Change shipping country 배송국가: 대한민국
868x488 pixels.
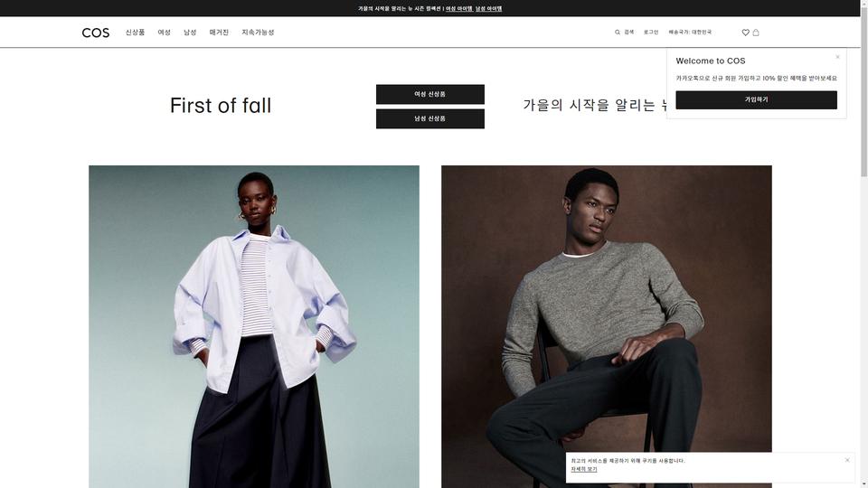pos(690,33)
